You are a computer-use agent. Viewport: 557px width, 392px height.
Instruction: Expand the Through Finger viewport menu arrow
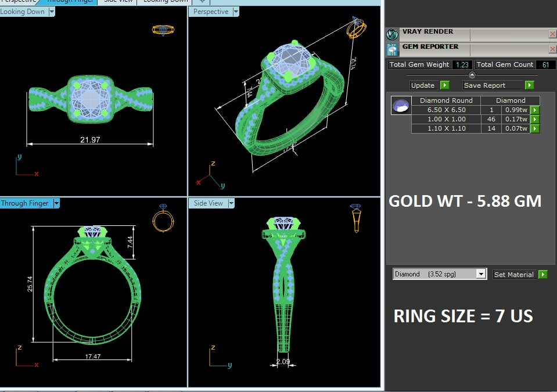coord(56,203)
